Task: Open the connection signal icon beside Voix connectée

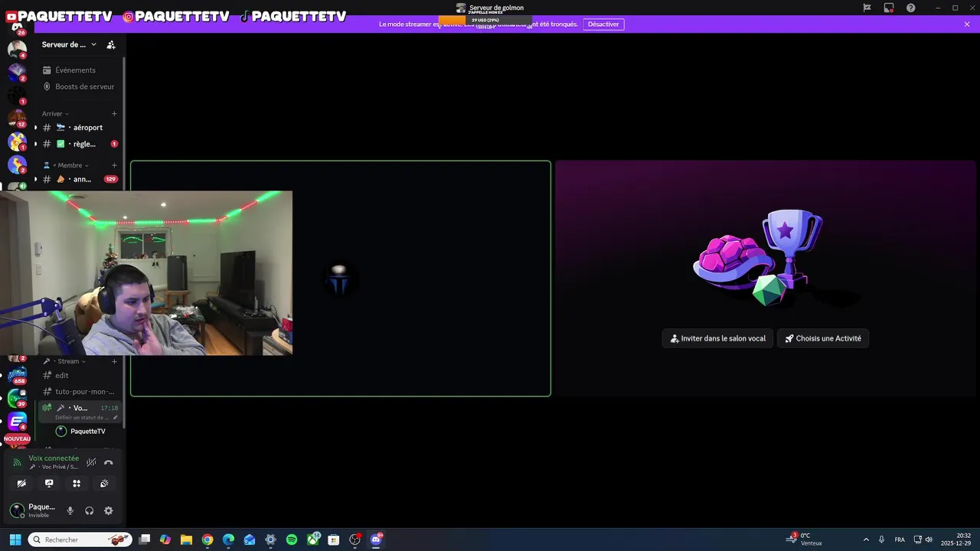Action: tap(17, 462)
